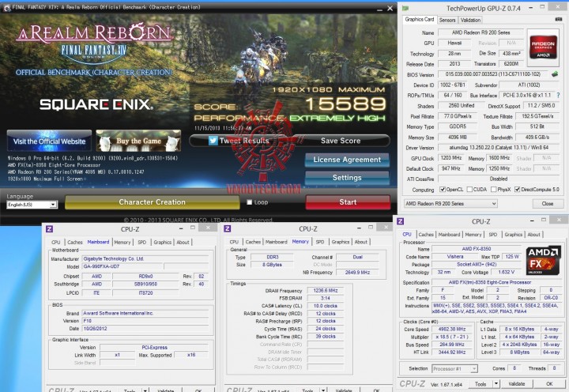Toggle the DirectCompute 5.0 checkbox
569x392 pixels.
(x=518, y=190)
